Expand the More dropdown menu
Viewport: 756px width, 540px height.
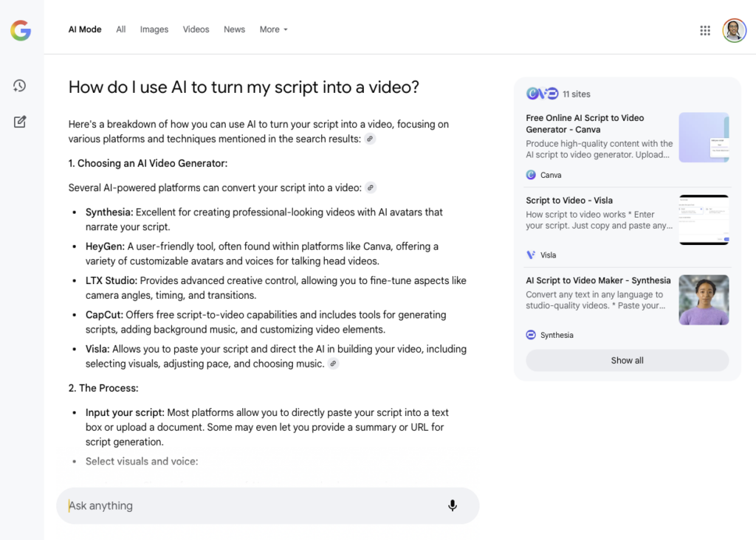tap(273, 30)
